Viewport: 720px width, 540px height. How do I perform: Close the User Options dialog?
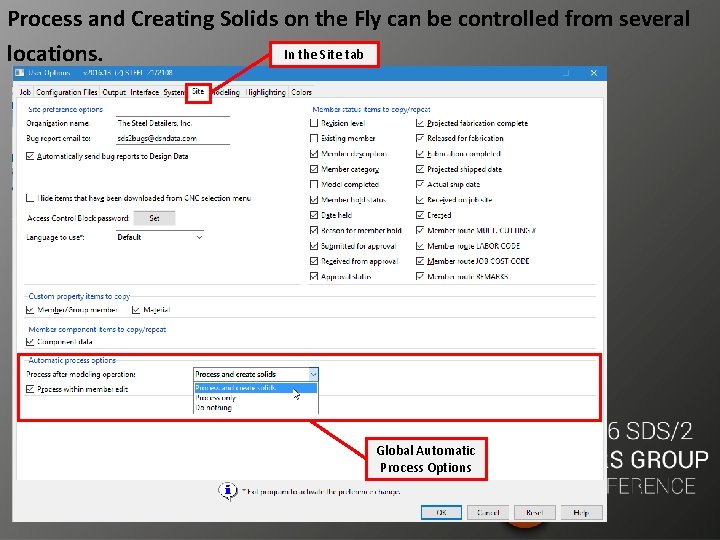(594, 73)
